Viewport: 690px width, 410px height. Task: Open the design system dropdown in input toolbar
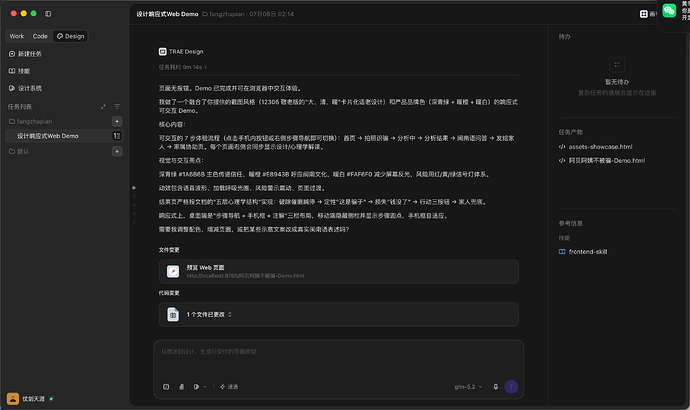tap(200, 387)
